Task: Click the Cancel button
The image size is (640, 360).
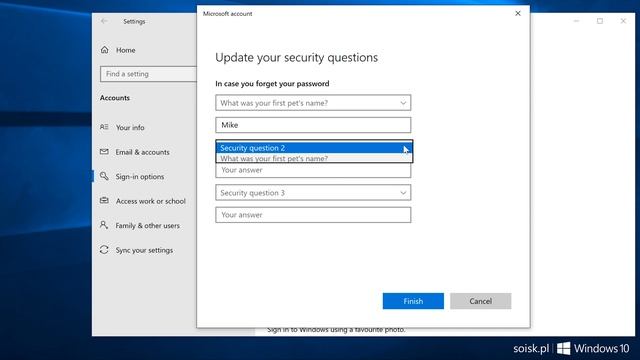Action: 480,301
